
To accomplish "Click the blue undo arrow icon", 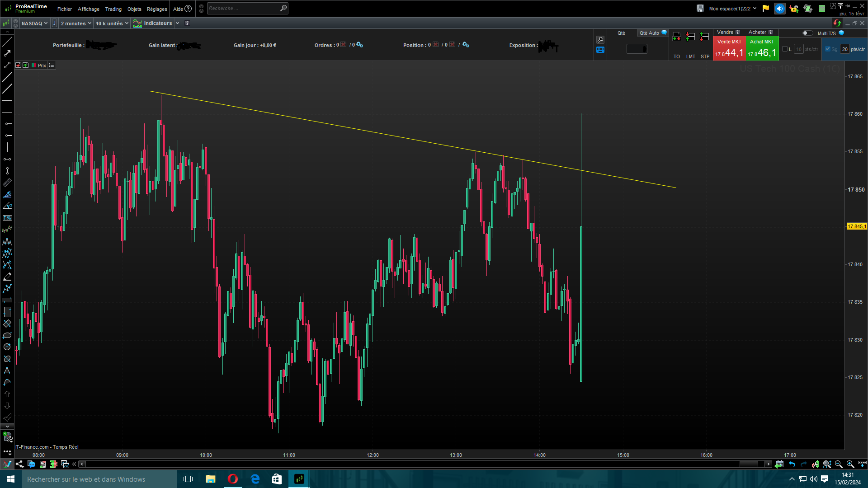I will [x=792, y=464].
